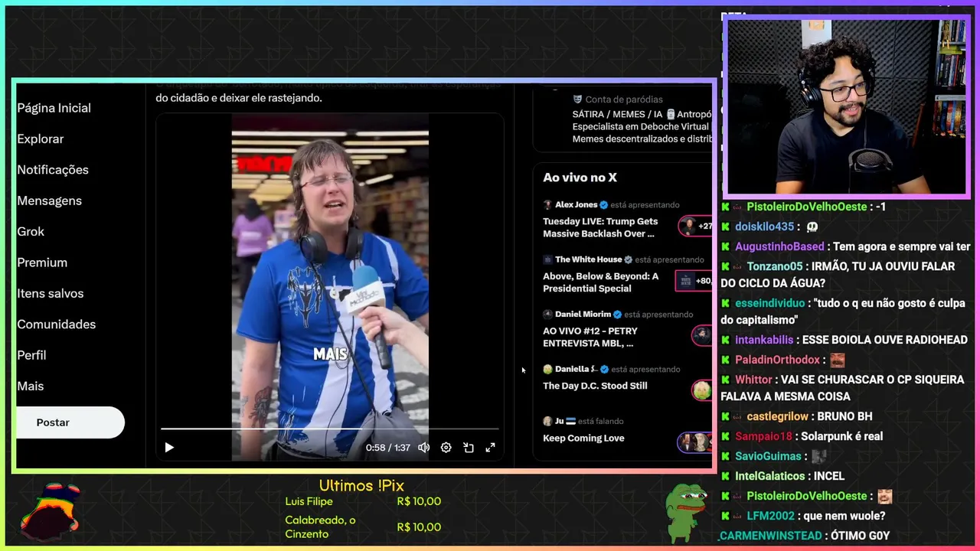Click Keep Coming Love participants thumbnail

tap(695, 442)
